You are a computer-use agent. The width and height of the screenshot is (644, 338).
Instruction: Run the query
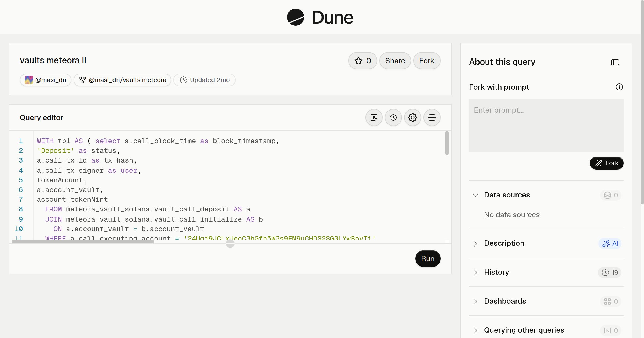tap(428, 259)
